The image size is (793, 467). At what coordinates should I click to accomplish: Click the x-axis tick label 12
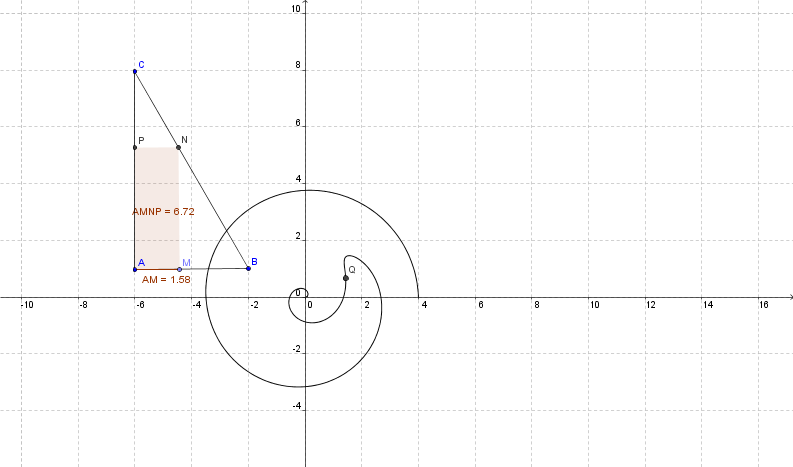650,305
